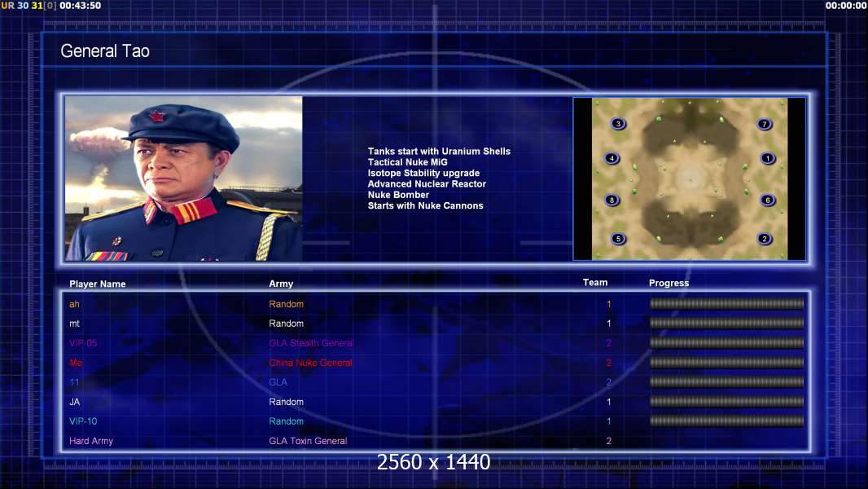
Task: Click start position marker 3 on minimap
Action: (618, 124)
